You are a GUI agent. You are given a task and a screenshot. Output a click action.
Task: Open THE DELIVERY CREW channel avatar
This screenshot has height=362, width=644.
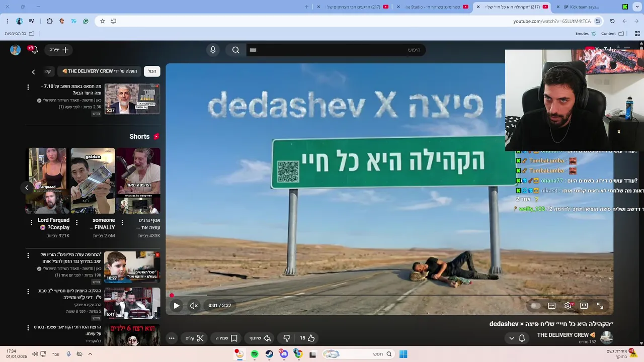click(607, 337)
